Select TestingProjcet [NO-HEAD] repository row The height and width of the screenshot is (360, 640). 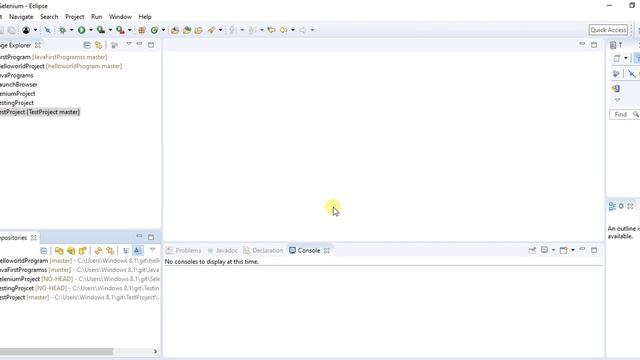point(80,288)
